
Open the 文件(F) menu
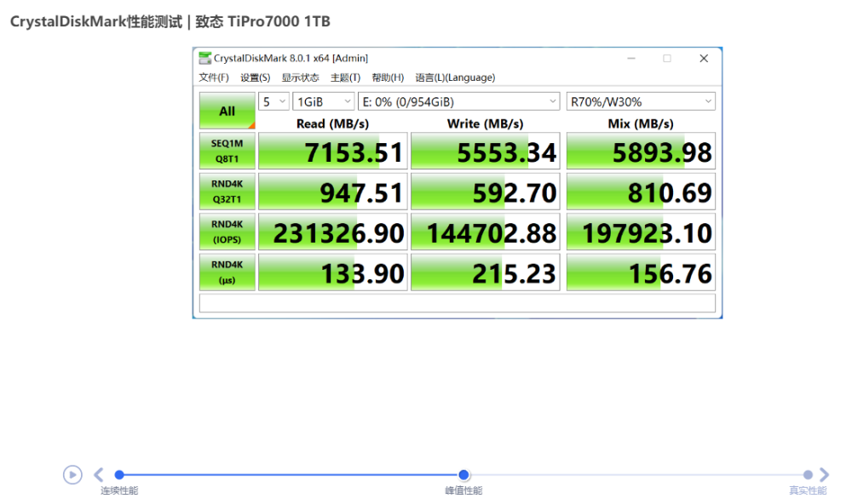[214, 77]
